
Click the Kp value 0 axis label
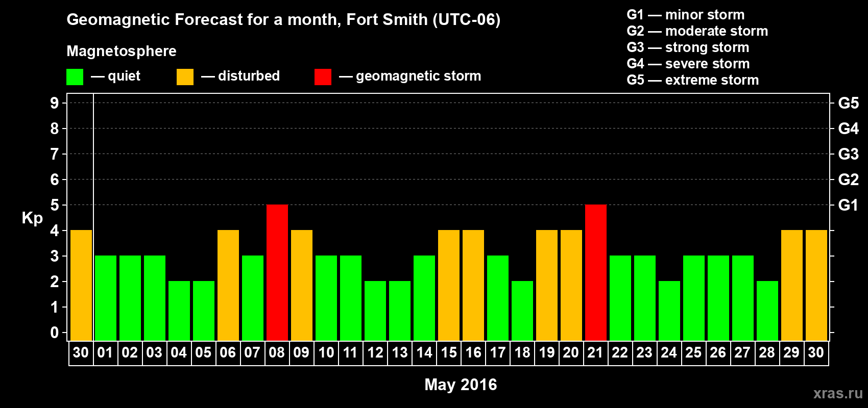[55, 333]
